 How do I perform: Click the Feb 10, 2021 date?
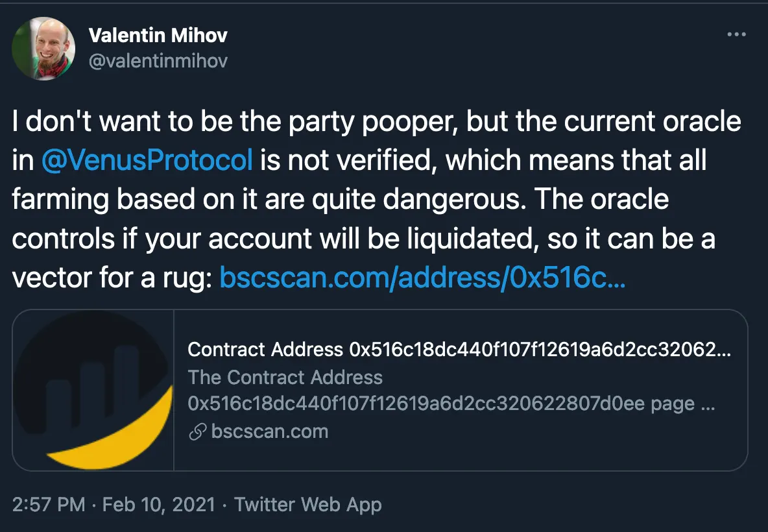pos(158,505)
